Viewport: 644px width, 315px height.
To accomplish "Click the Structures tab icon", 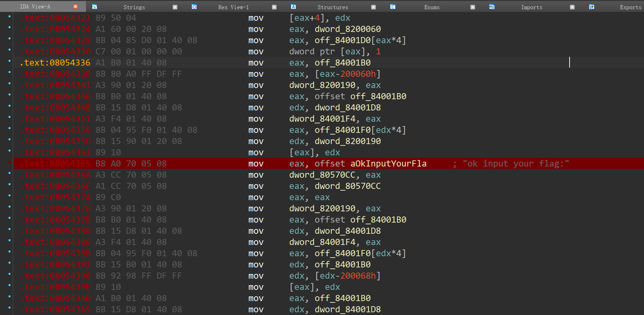I will pyautogui.click(x=293, y=7).
